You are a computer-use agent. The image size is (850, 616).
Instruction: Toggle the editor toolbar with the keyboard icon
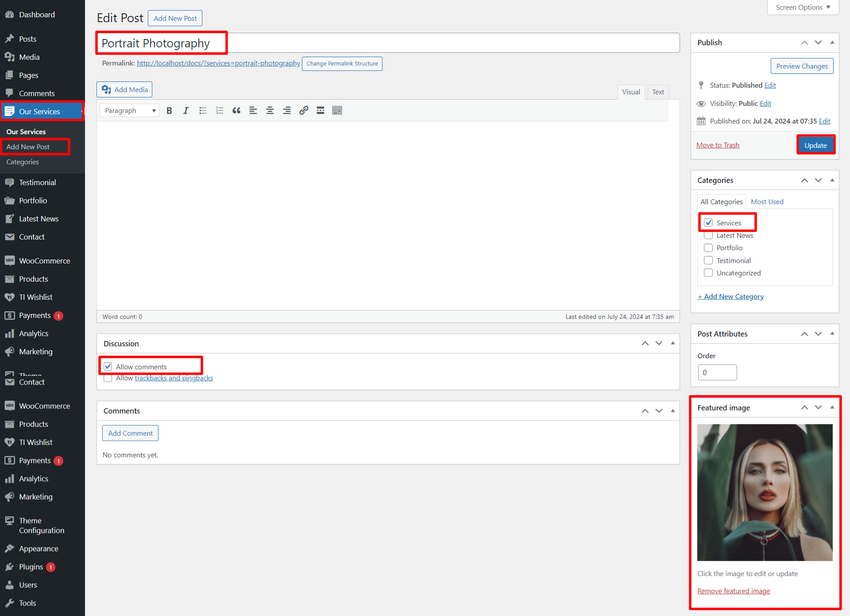tap(337, 111)
